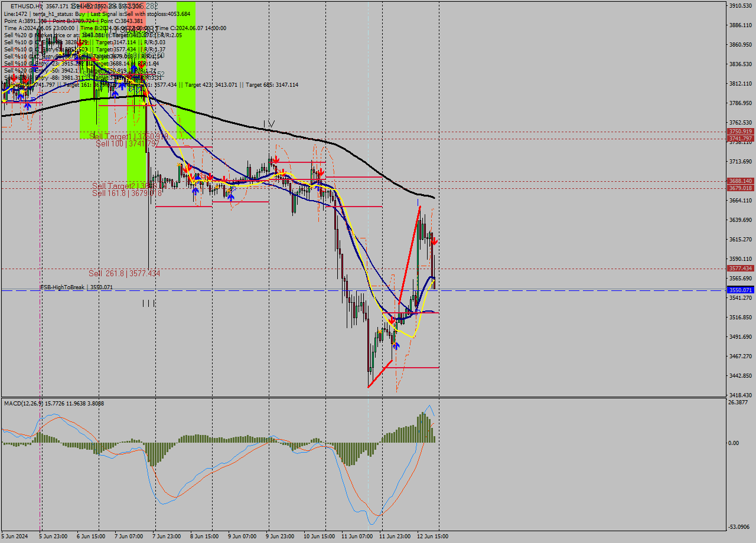Click the 3713.690 price axis value

(741, 162)
